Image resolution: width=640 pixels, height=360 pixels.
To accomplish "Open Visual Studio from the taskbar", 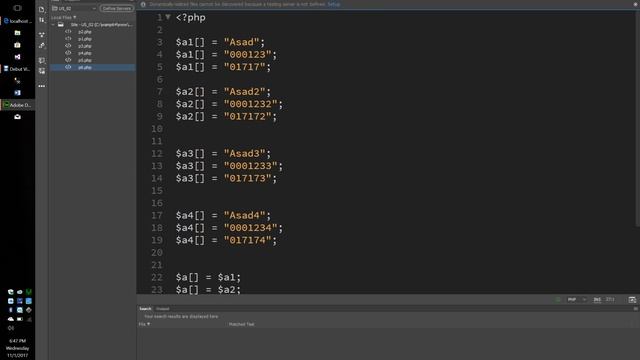I will click(17, 57).
